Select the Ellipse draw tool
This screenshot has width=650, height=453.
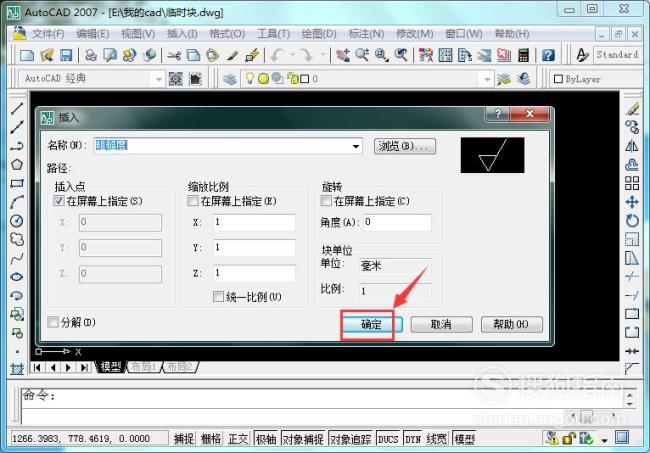pyautogui.click(x=17, y=277)
